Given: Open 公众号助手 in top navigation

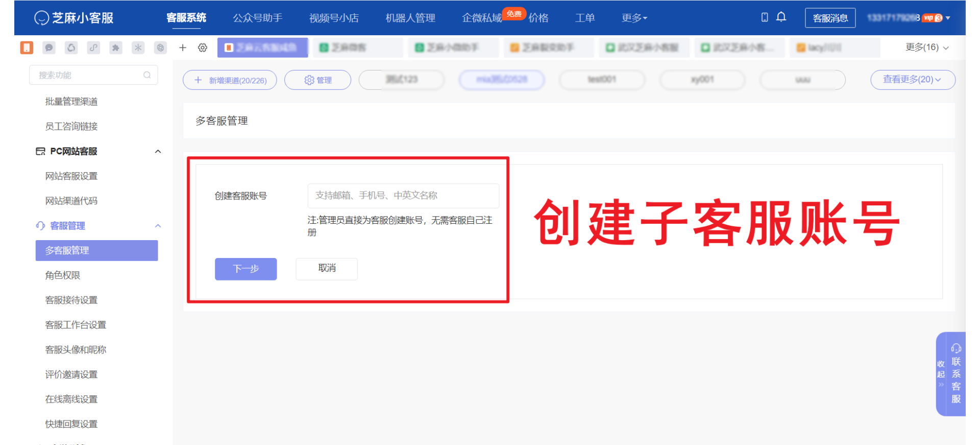Looking at the screenshot, I should coord(258,18).
